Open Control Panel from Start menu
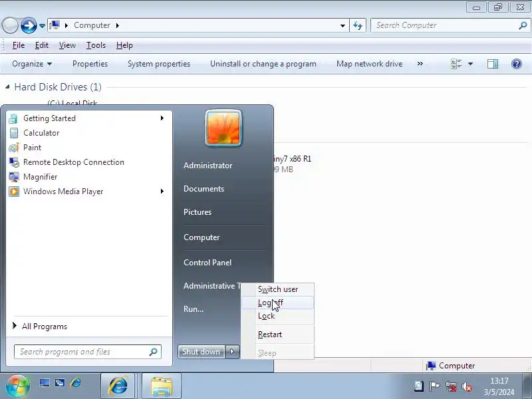532x399 pixels. tap(207, 262)
